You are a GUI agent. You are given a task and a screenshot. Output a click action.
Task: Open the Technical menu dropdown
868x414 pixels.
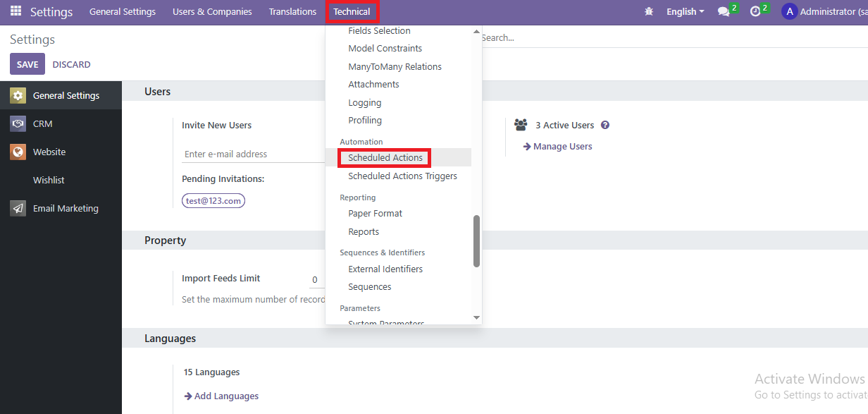tap(352, 12)
